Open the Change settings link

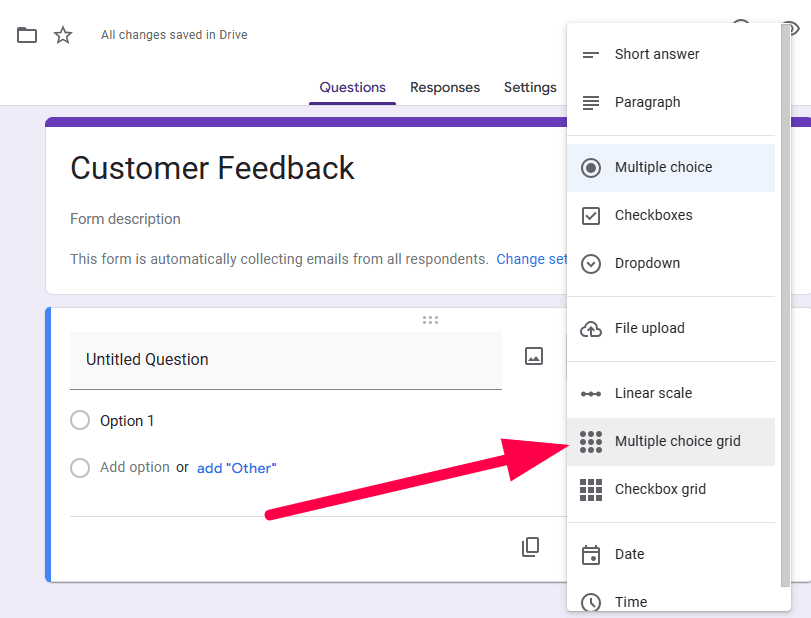pos(532,258)
